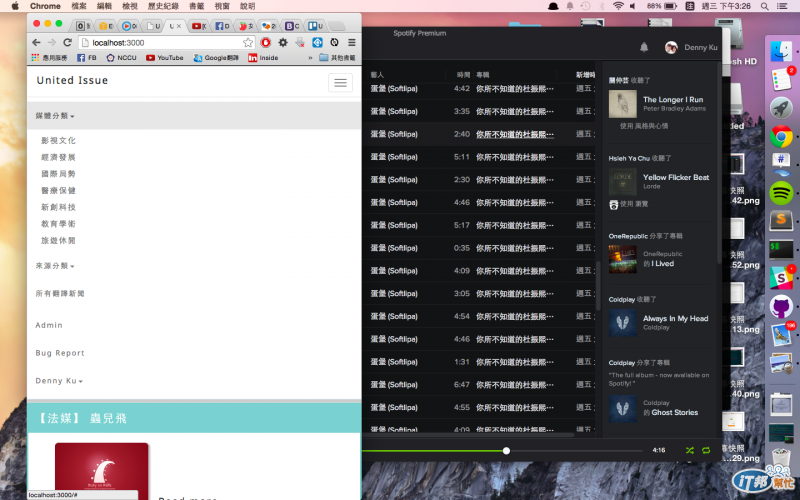Open the Admin link
Viewport: 800px width, 500px height.
pyautogui.click(x=49, y=325)
